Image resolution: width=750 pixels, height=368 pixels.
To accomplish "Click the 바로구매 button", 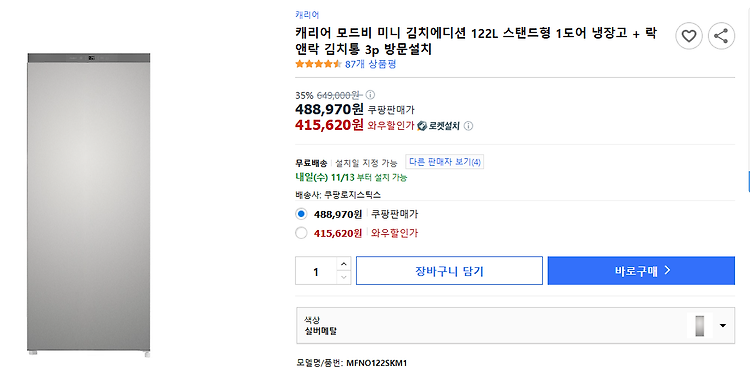I will click(x=641, y=271).
